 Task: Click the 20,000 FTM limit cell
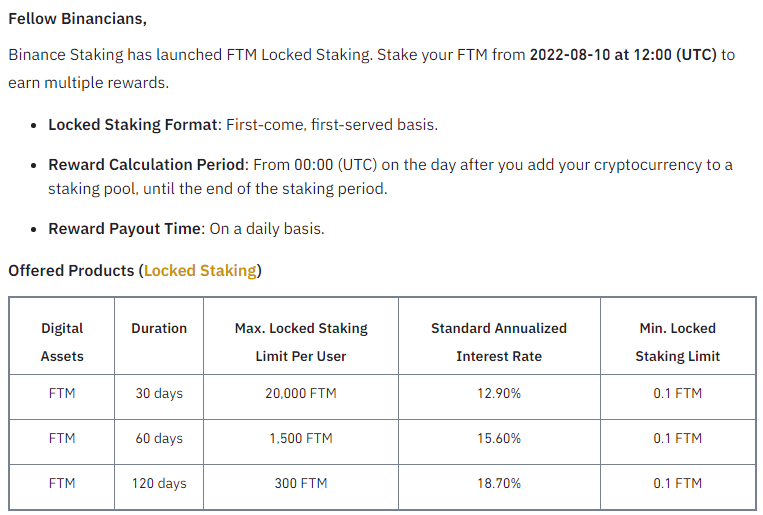point(301,393)
